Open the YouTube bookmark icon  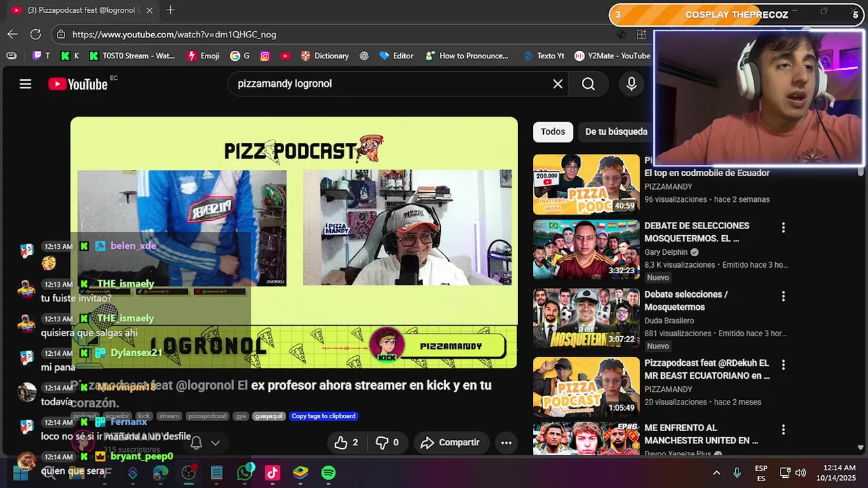click(x=285, y=56)
